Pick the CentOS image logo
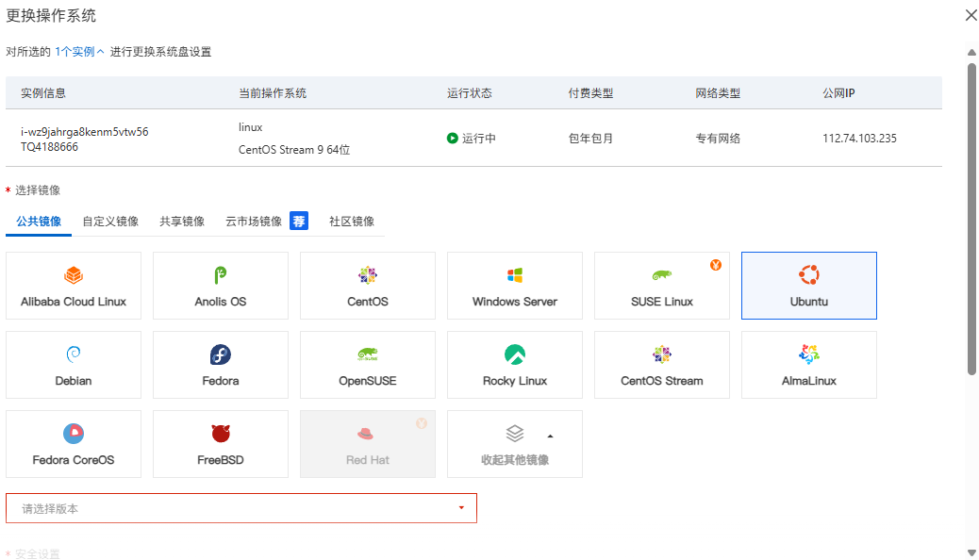Image resolution: width=979 pixels, height=560 pixels. [x=368, y=274]
